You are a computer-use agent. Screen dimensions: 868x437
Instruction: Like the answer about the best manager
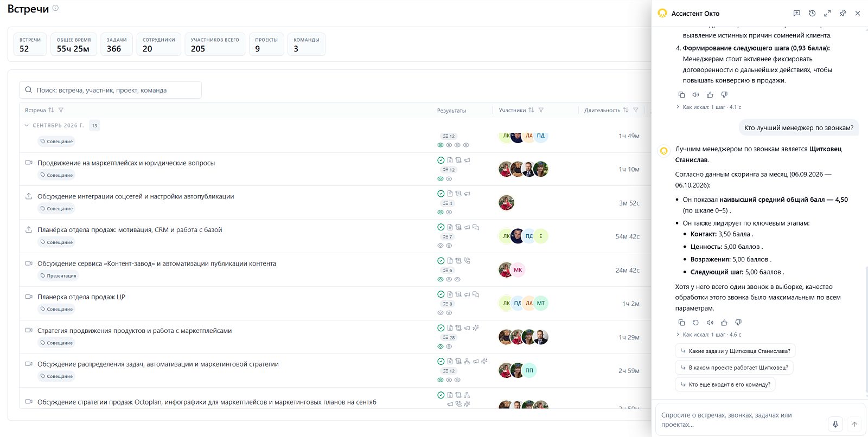coord(724,323)
